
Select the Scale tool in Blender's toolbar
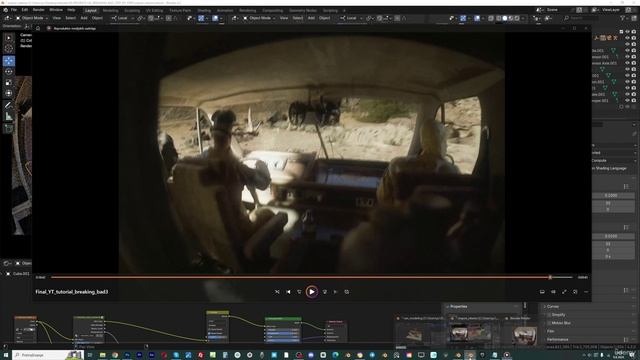pos(9,82)
